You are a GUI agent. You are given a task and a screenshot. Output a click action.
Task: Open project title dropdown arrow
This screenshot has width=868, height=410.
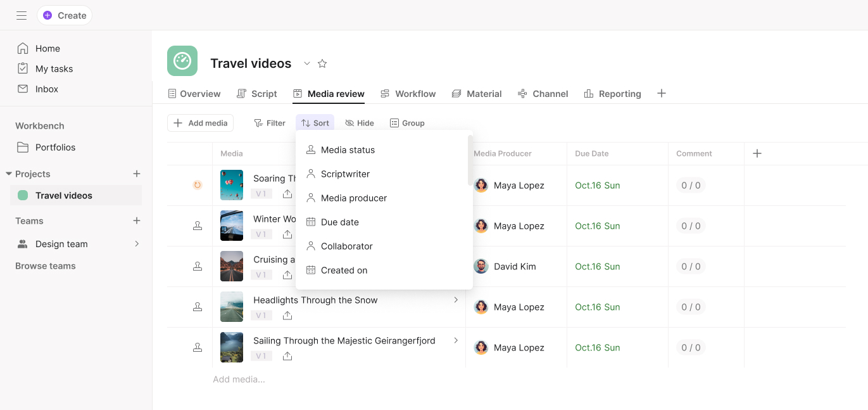[x=307, y=63]
